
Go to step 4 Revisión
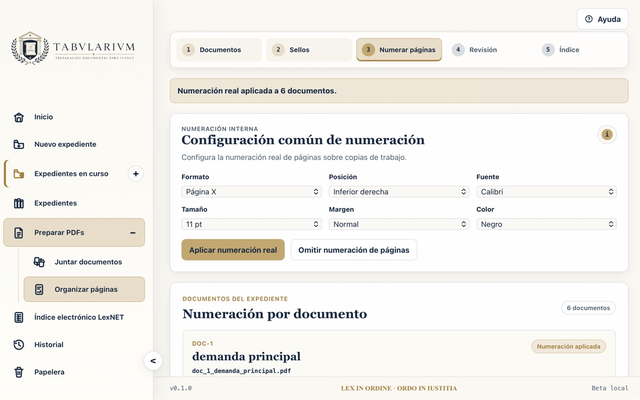point(489,50)
